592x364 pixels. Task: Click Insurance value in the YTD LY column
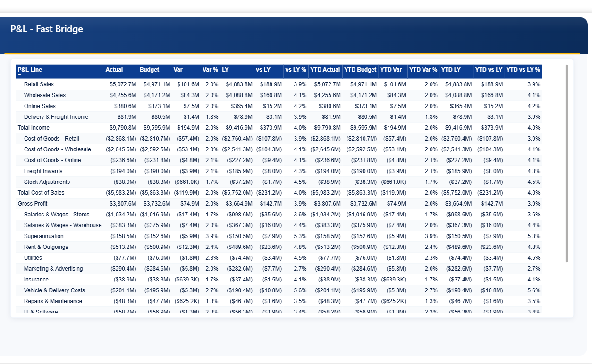pos(460,280)
